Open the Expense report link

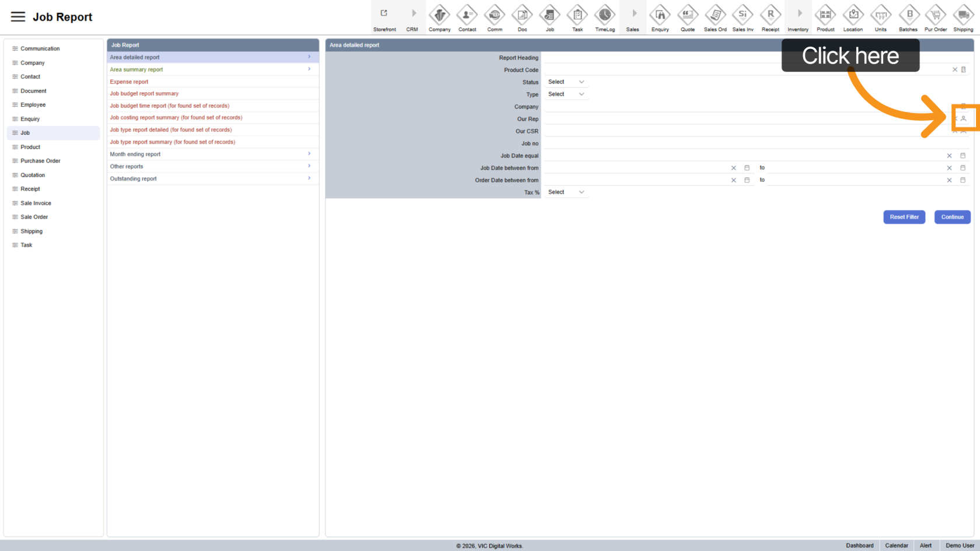pos(129,82)
